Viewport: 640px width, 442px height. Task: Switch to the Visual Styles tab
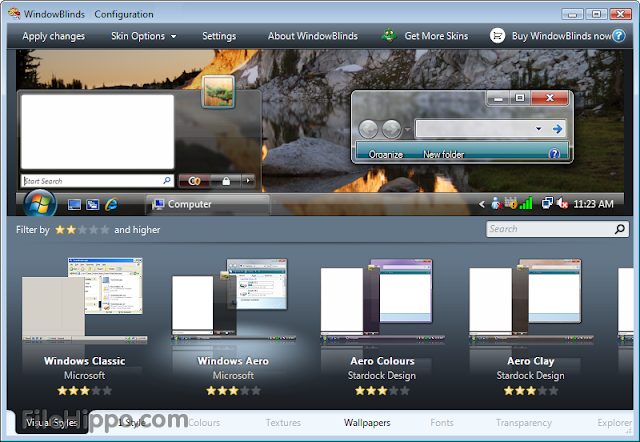tap(52, 422)
